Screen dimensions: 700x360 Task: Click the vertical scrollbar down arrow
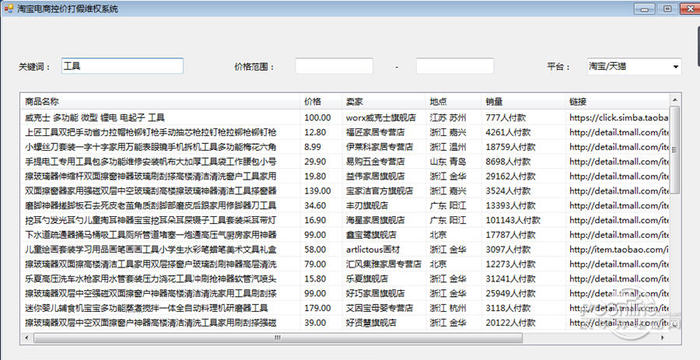(675, 325)
